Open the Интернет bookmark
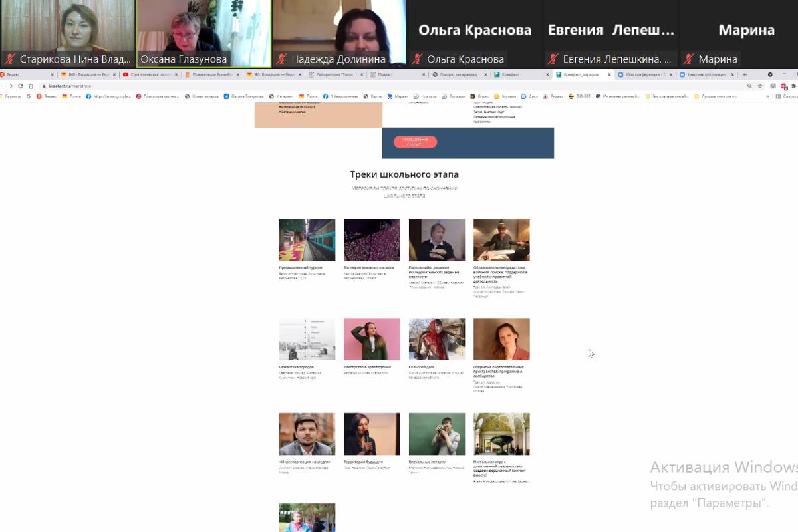The image size is (798, 532). tap(281, 96)
